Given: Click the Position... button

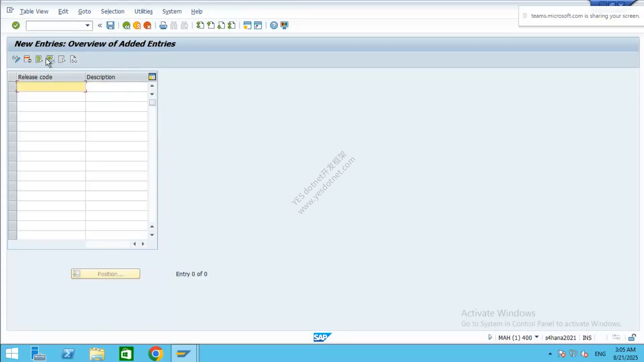Looking at the screenshot, I should pos(106,274).
